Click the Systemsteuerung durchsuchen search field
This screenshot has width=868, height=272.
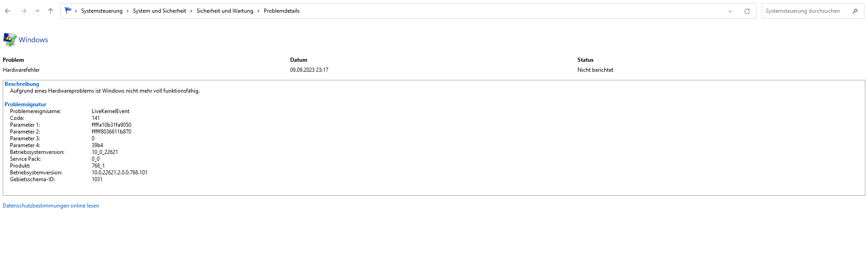[x=807, y=11]
